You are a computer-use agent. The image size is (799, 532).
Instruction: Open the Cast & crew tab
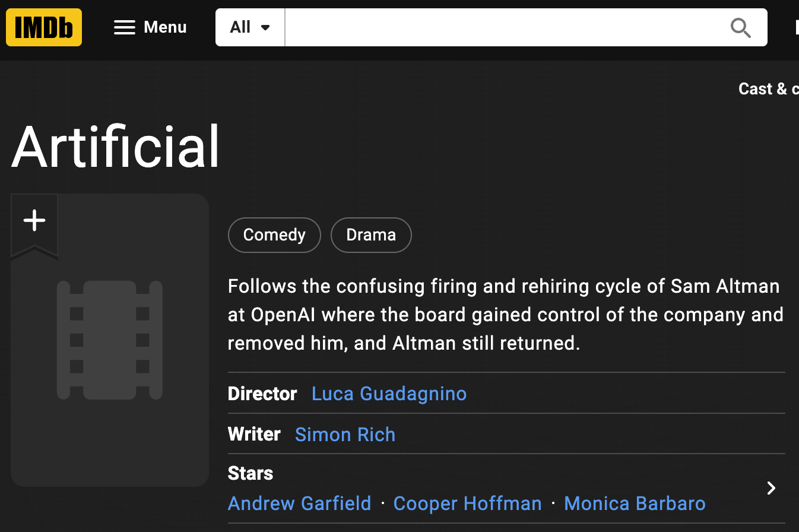(x=768, y=89)
